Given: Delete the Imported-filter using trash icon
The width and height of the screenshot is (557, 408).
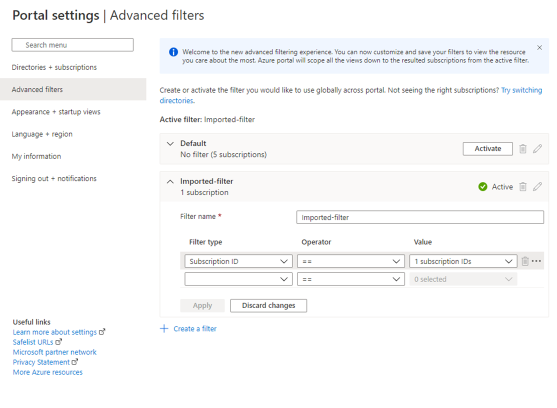Looking at the screenshot, I should (523, 186).
